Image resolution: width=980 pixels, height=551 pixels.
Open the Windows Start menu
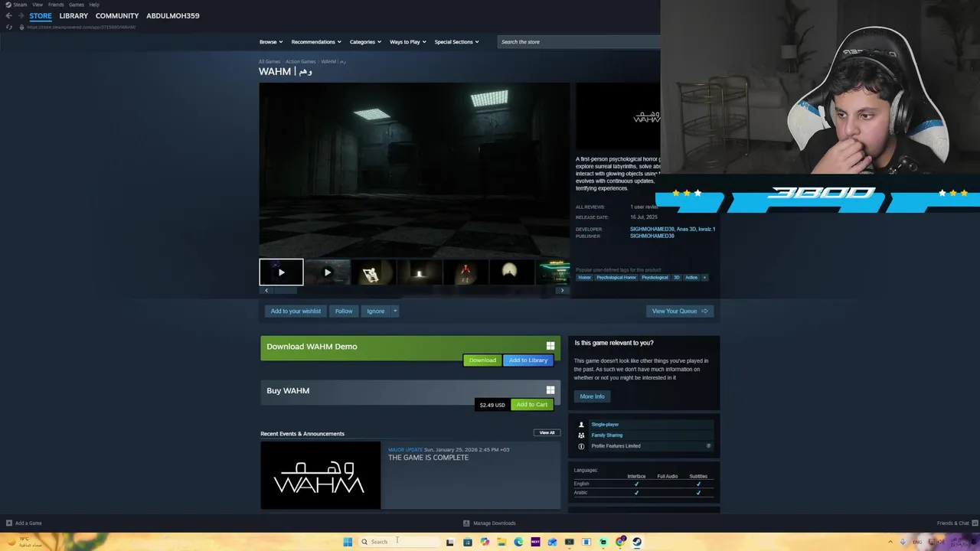348,542
